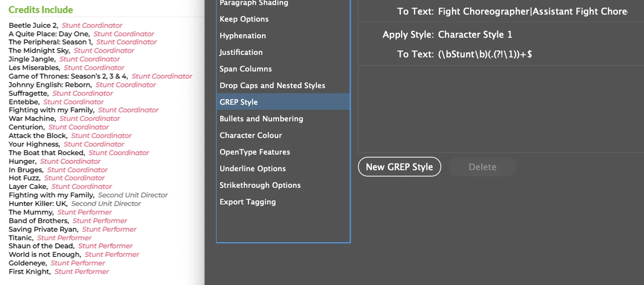Click the Jingle Jangle credit line
Image resolution: width=644 pixels, height=285 pixels.
click(x=64, y=59)
